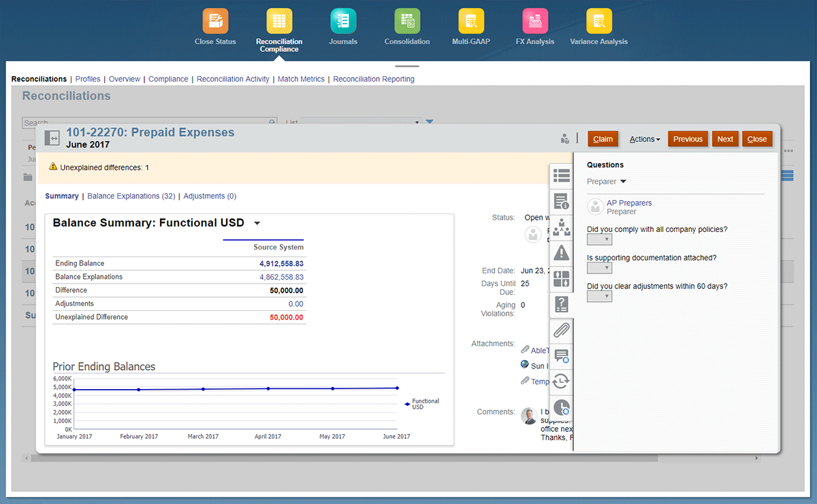Screen dimensions: 817x504
Task: Expand the Preparer role dropdown
Action: click(x=623, y=182)
